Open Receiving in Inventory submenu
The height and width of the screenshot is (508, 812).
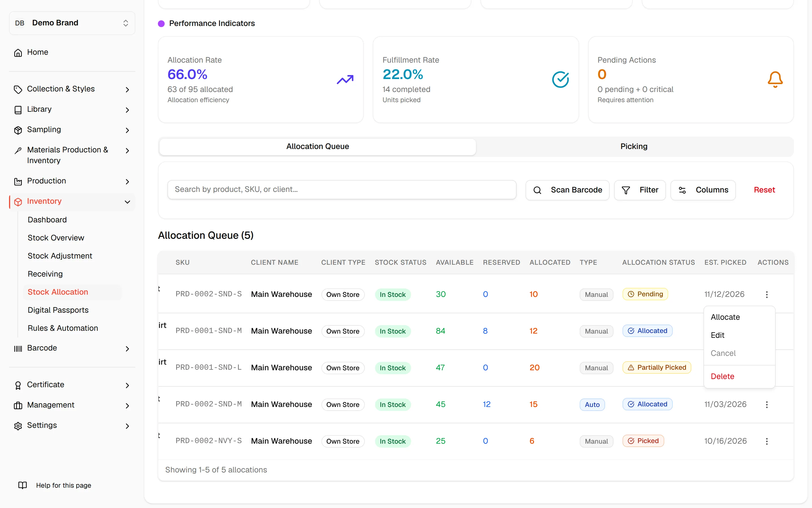click(x=45, y=274)
